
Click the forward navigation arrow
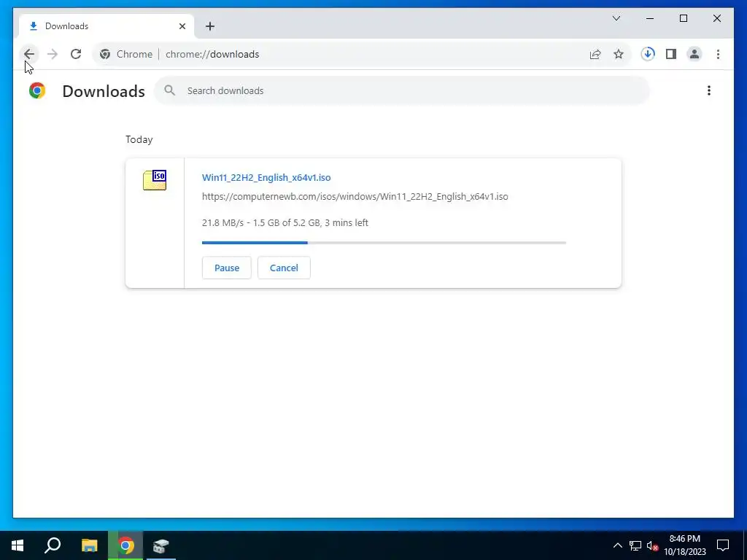click(53, 54)
